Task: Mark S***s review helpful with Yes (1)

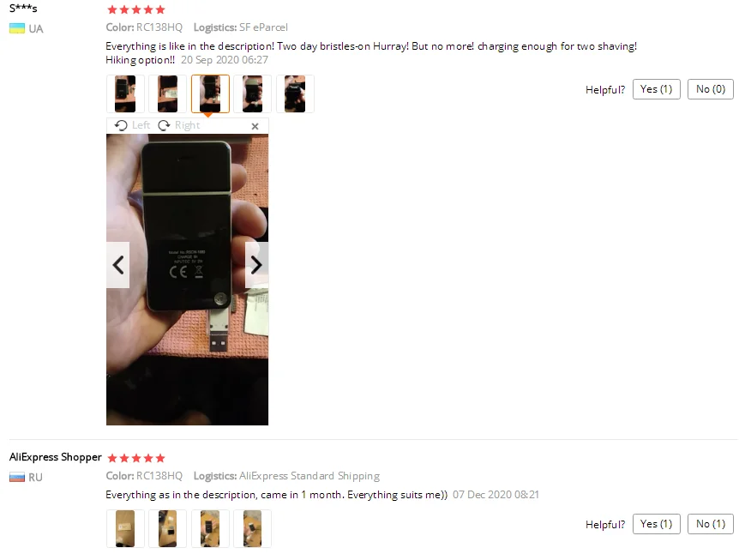Action: [x=656, y=89]
